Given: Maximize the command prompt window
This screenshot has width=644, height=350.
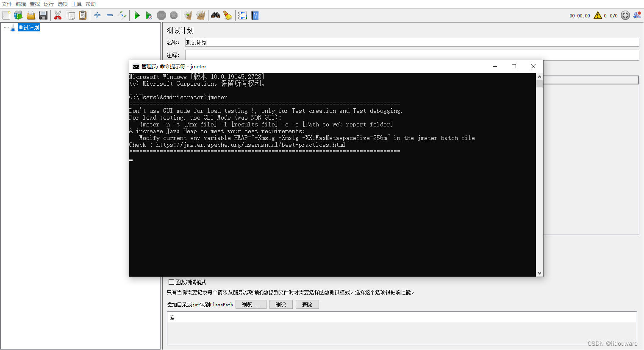Looking at the screenshot, I should point(514,66).
